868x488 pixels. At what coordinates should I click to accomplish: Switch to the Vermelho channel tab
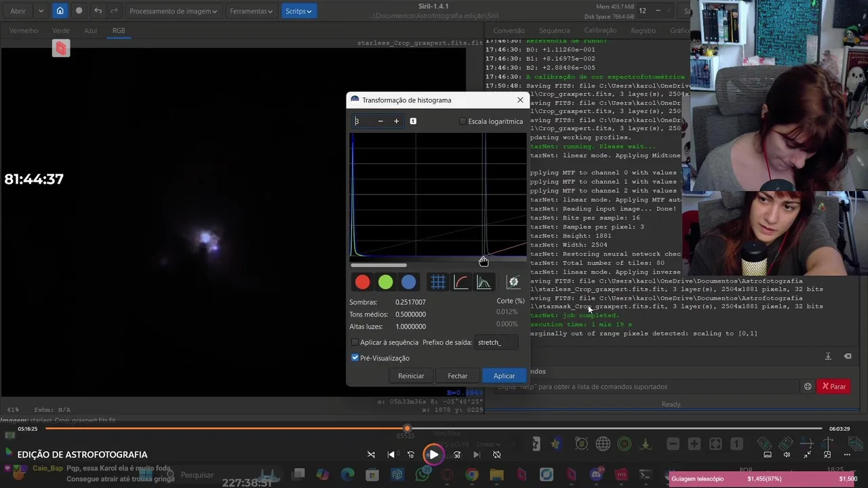(x=24, y=30)
